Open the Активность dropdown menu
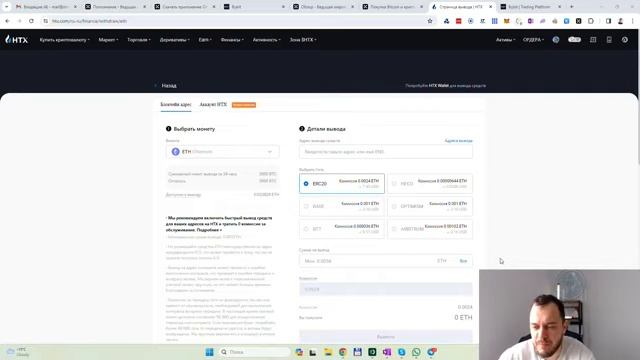The width and height of the screenshot is (640, 360). point(267,40)
